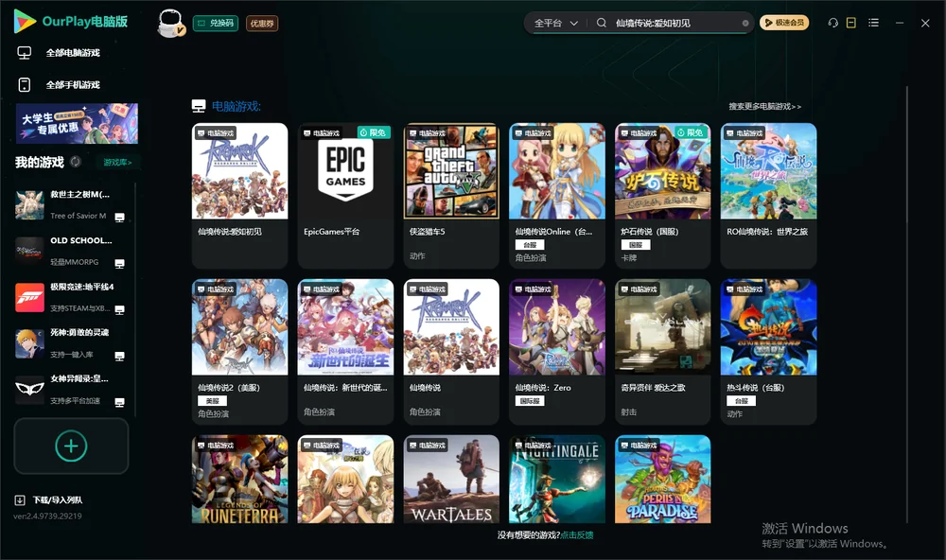Viewport: 946px width, 560px height.
Task: Select OLD SCHOOL game in my games
Action: click(x=73, y=251)
